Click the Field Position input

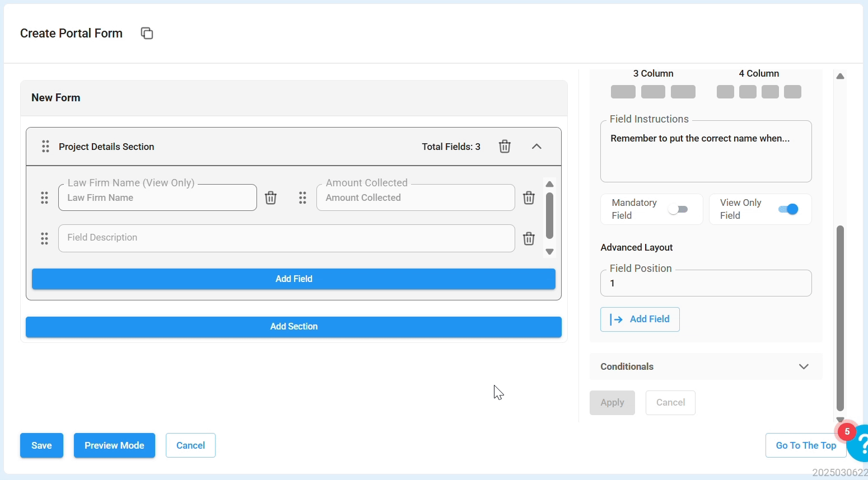[x=706, y=283]
